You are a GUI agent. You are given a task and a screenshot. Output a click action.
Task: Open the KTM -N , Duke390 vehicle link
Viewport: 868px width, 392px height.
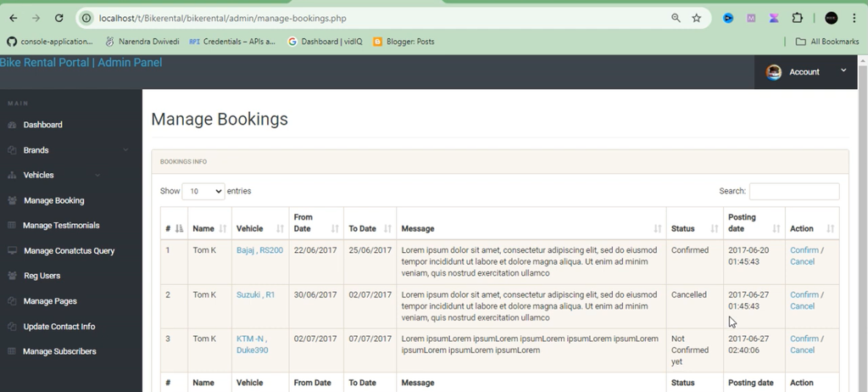coord(253,344)
